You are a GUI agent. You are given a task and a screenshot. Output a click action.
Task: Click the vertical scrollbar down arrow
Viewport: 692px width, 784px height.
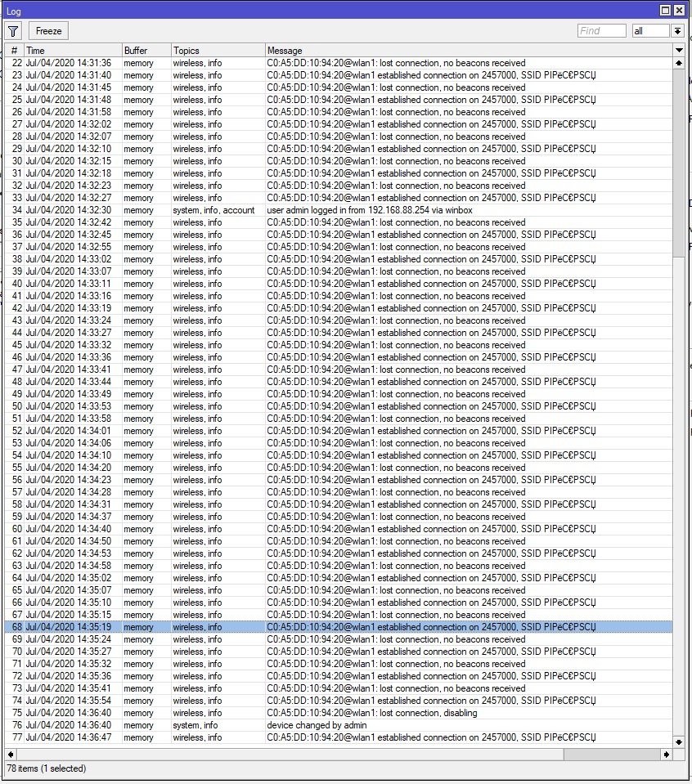click(x=679, y=742)
